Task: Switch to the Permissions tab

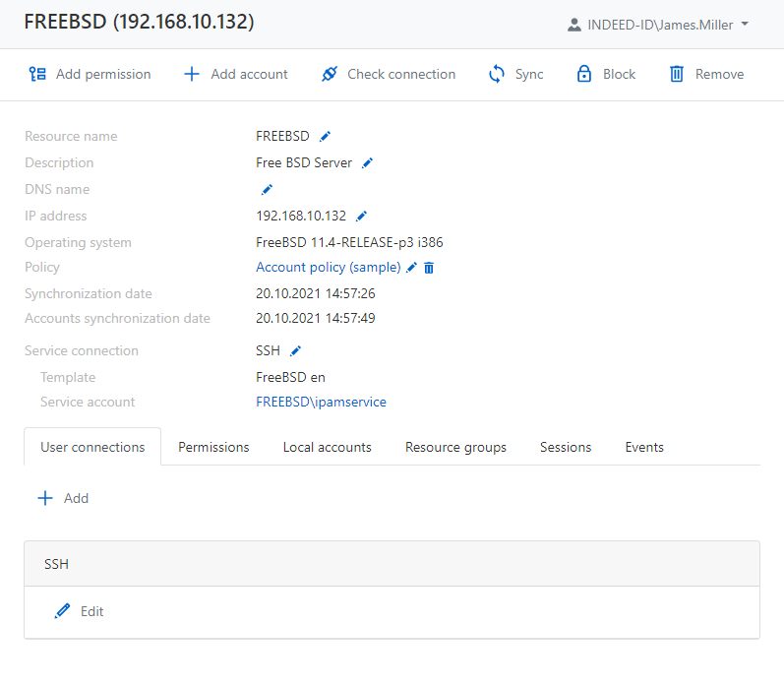Action: 213,447
